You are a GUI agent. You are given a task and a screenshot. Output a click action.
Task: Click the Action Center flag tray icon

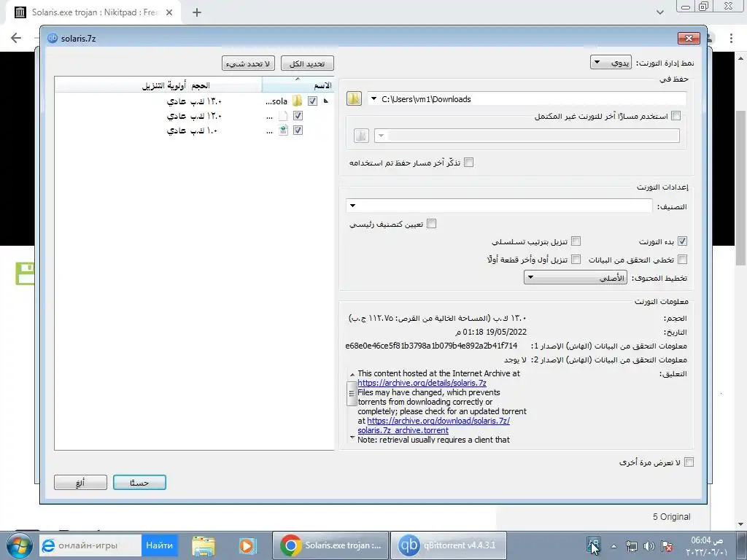click(x=667, y=546)
